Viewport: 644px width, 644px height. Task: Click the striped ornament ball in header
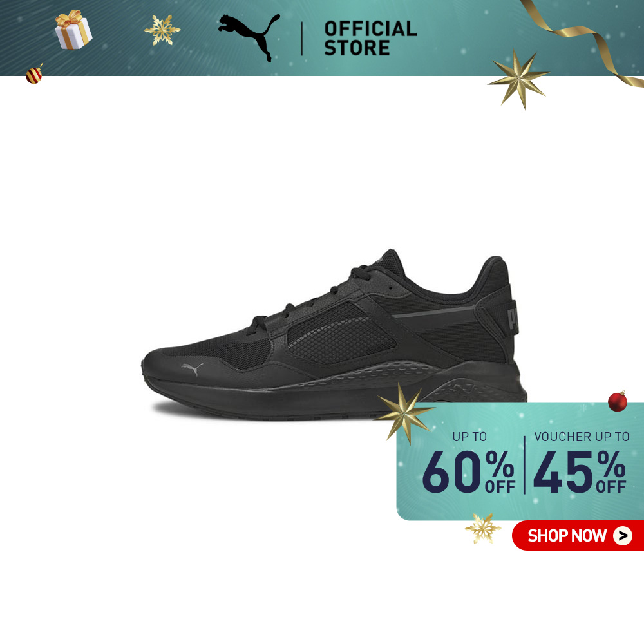tap(34, 74)
